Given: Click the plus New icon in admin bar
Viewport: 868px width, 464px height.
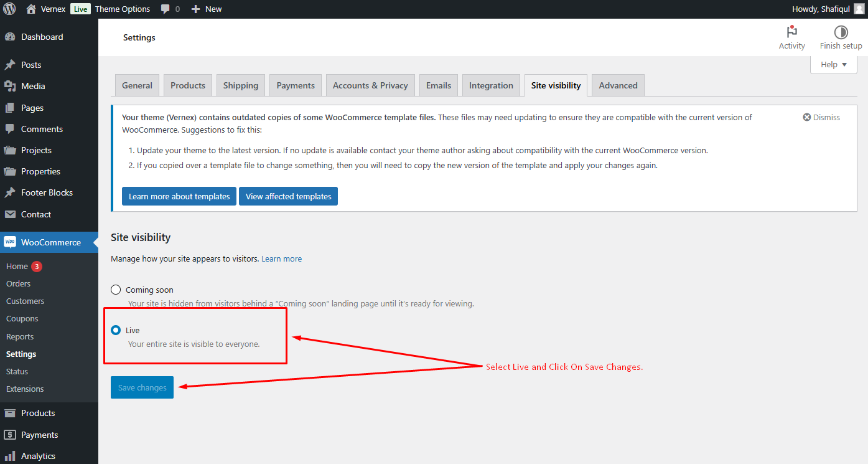Looking at the screenshot, I should click(195, 9).
